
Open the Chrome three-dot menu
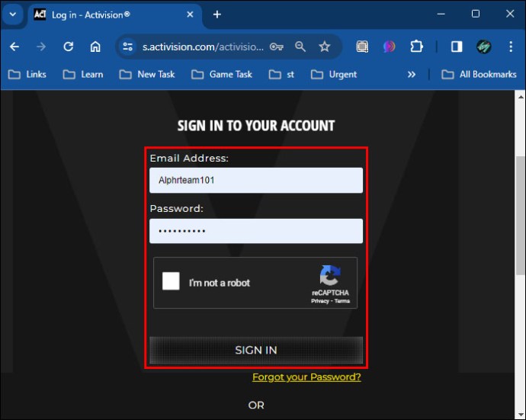[511, 46]
